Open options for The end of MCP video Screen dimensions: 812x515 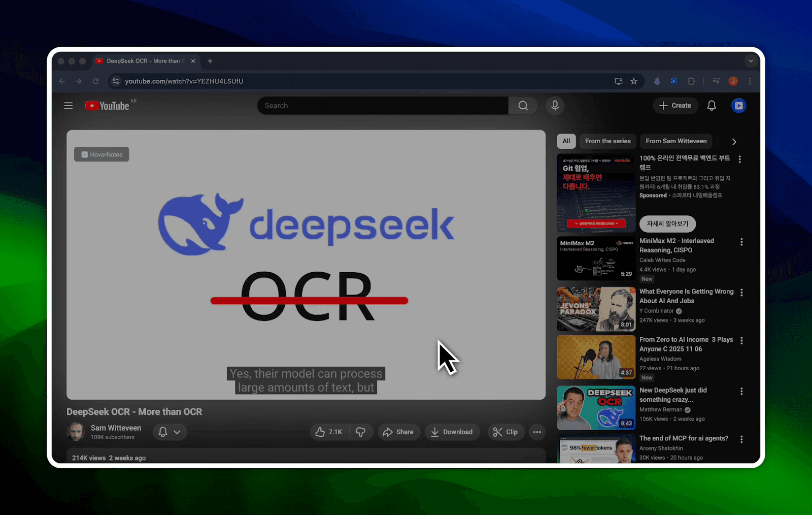pos(741,439)
